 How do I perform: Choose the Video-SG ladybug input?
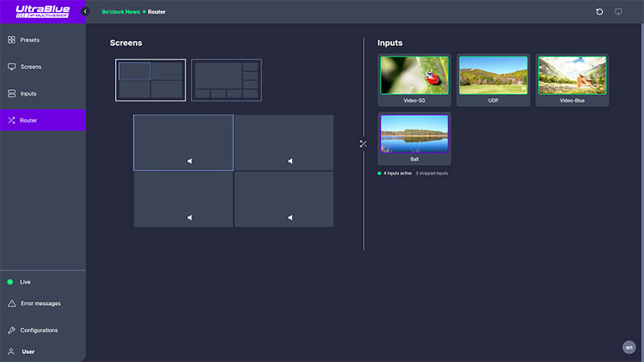(x=414, y=76)
